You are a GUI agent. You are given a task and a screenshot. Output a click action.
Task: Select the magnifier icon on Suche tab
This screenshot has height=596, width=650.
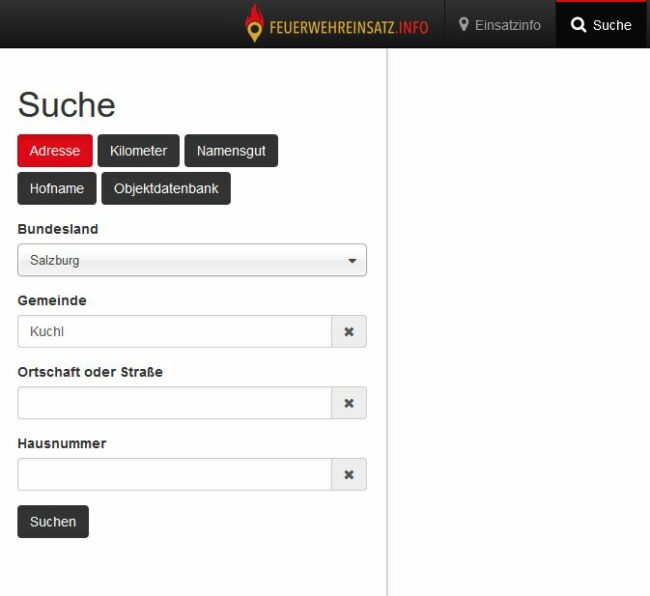pos(578,25)
